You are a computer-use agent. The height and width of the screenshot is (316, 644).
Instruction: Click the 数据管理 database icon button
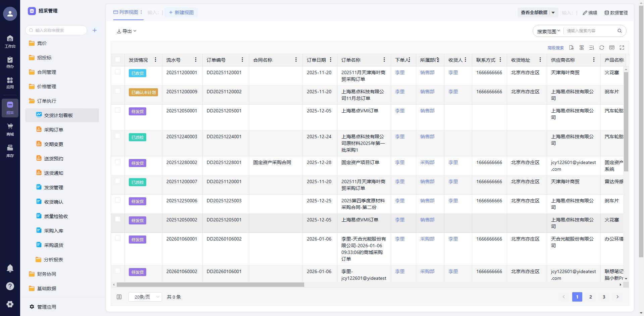[x=616, y=13]
